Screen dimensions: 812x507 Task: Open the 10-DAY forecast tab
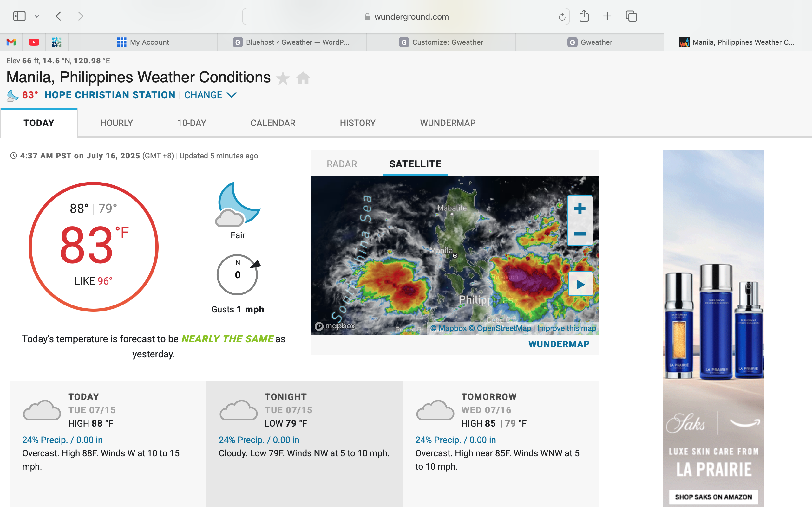coord(192,123)
